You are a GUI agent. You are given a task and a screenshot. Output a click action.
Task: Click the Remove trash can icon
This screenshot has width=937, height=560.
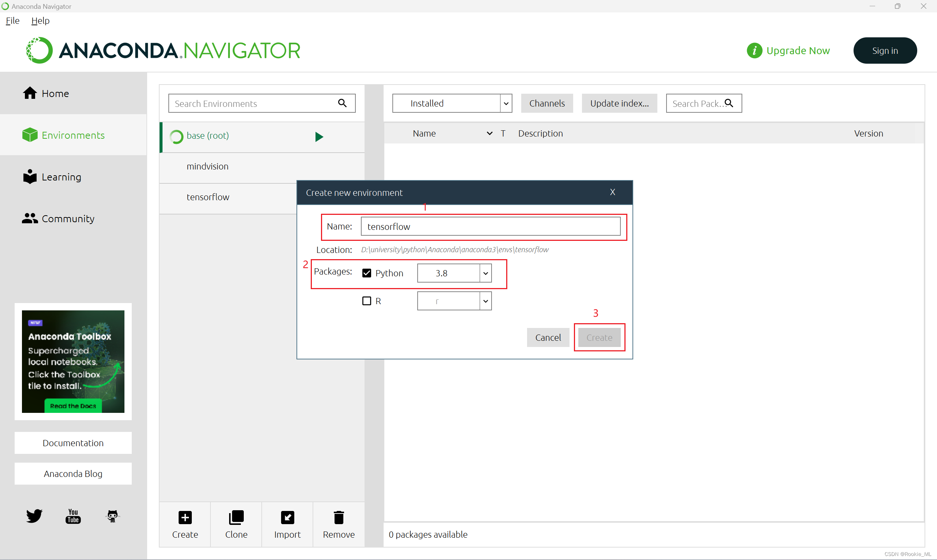339,517
